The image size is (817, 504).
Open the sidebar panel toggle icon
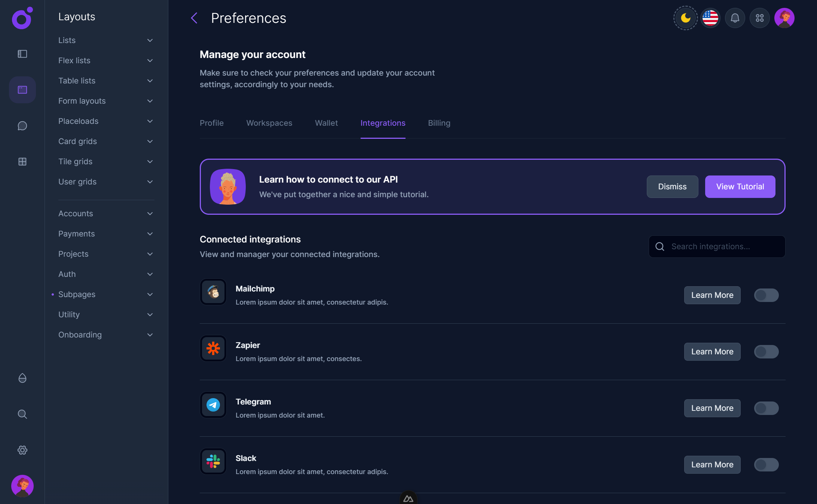tap(22, 54)
